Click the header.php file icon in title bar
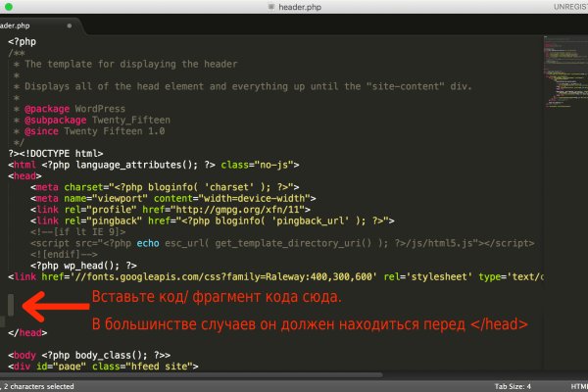 pyautogui.click(x=271, y=7)
